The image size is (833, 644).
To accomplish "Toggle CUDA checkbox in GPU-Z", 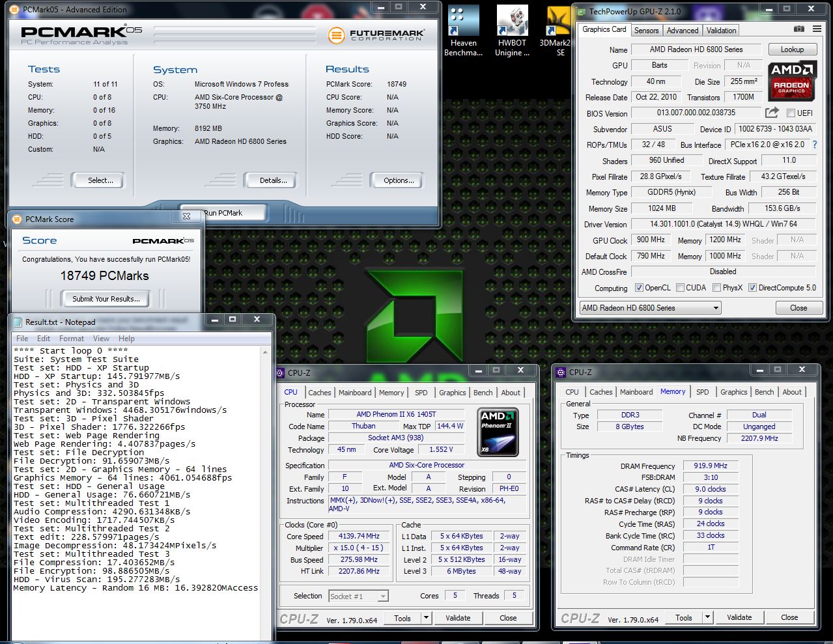I will (680, 288).
